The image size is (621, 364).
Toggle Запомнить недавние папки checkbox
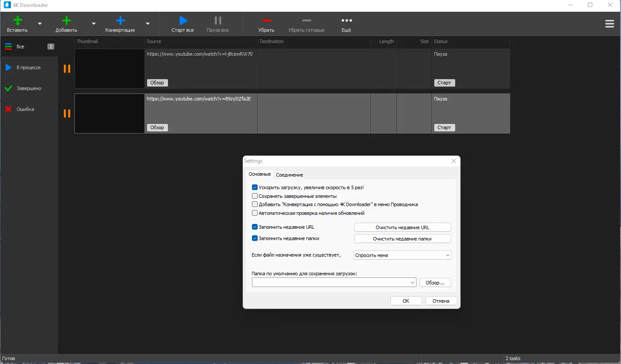(255, 238)
